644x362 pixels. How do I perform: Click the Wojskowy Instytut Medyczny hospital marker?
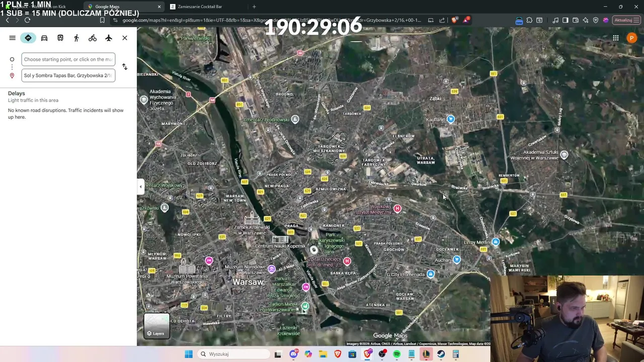coord(397,209)
